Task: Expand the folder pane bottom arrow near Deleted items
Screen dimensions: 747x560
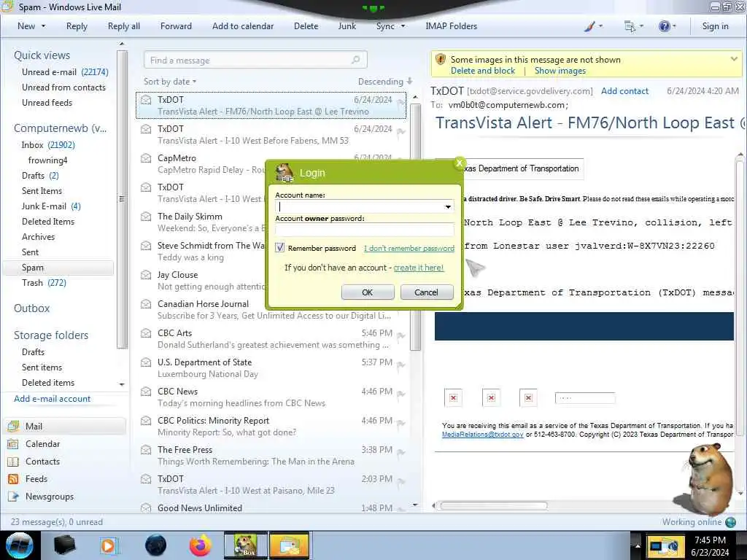Action: coord(122,384)
